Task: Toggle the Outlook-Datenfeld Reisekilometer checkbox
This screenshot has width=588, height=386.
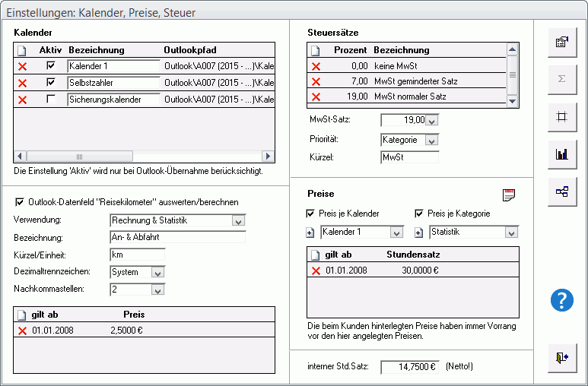Action: [20, 202]
